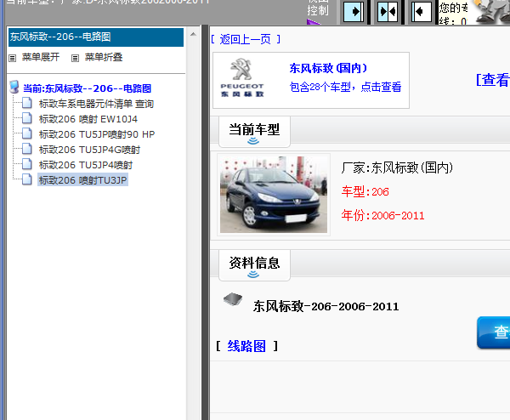This screenshot has height=420, width=510.
Task: Open 标致206 TU5JP4喷射 diagram
Action: (x=86, y=165)
